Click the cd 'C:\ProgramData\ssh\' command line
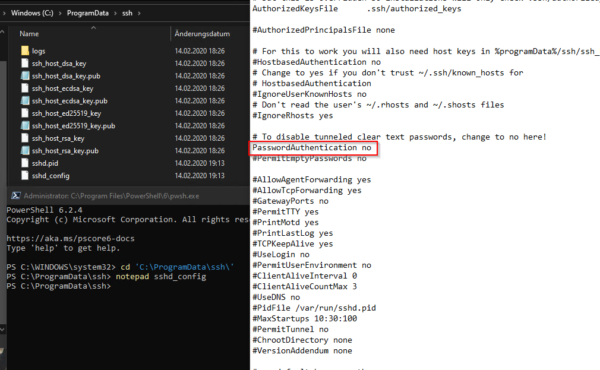 177,267
